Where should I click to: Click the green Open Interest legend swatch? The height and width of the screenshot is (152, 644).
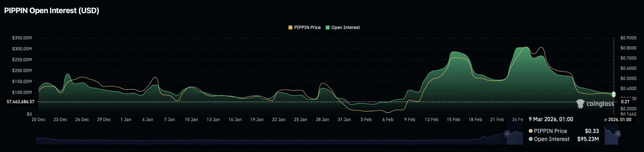pyautogui.click(x=328, y=28)
